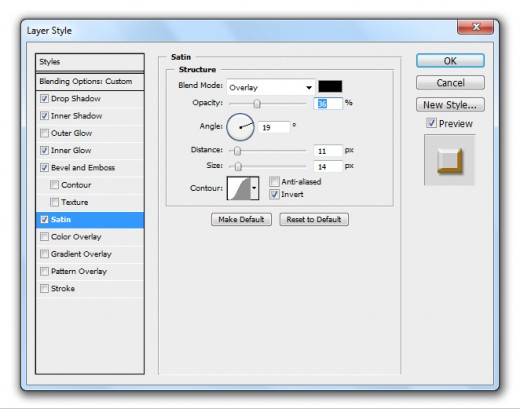
Task: Click the Angle value field showing 19
Action: tap(274, 127)
